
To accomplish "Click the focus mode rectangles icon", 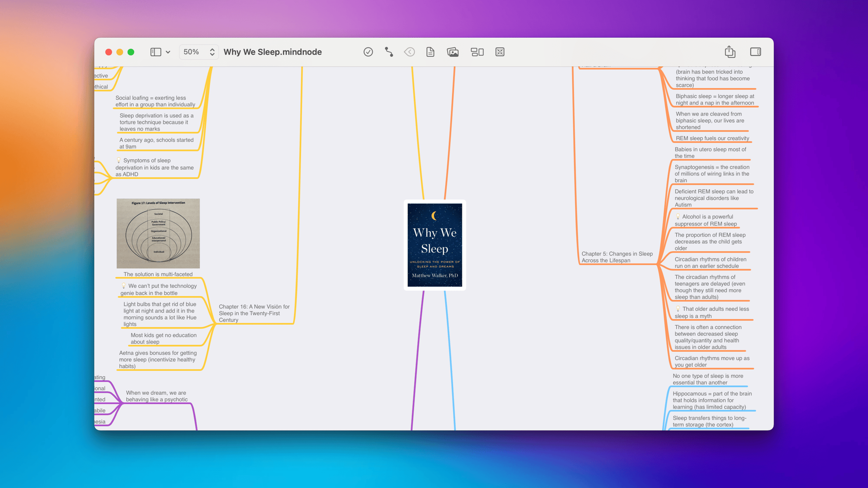I will 477,52.
